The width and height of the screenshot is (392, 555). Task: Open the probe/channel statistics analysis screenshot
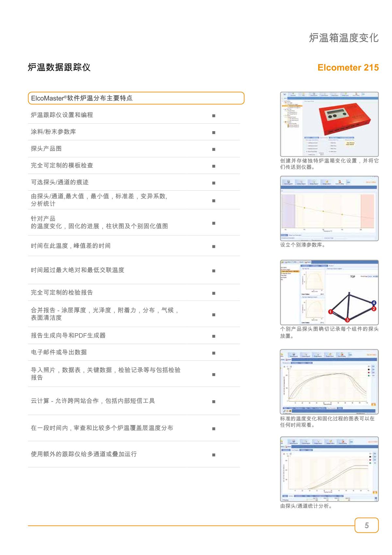[x=329, y=469]
